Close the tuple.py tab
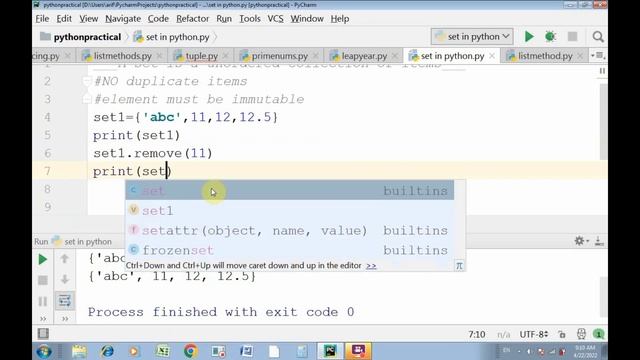The image size is (640, 360). (x=225, y=56)
